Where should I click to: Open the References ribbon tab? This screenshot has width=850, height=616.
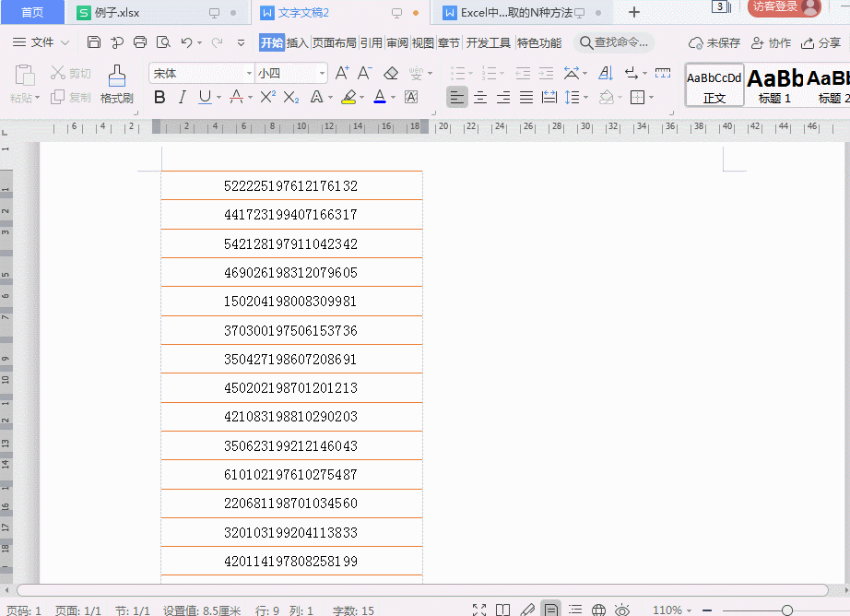click(372, 42)
